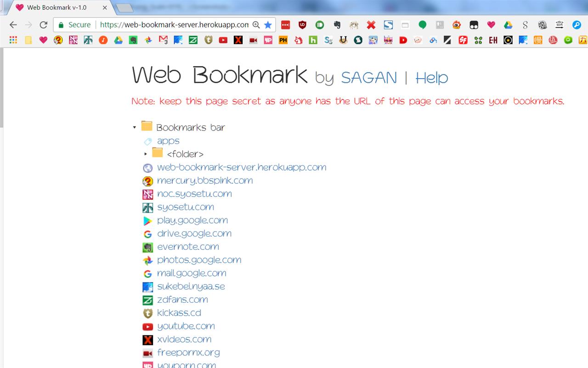
Task: Click the green 'h' bookmark icon
Action: point(313,40)
